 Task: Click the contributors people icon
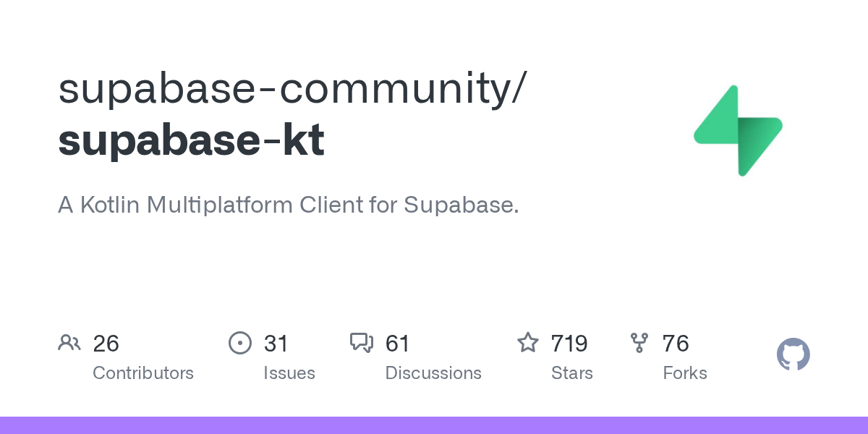point(69,343)
